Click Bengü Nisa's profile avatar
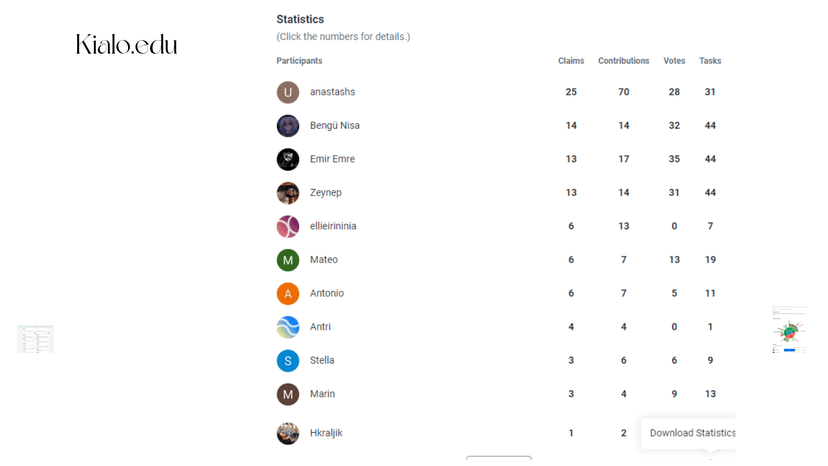This screenshot has width=828, height=466. coord(288,126)
